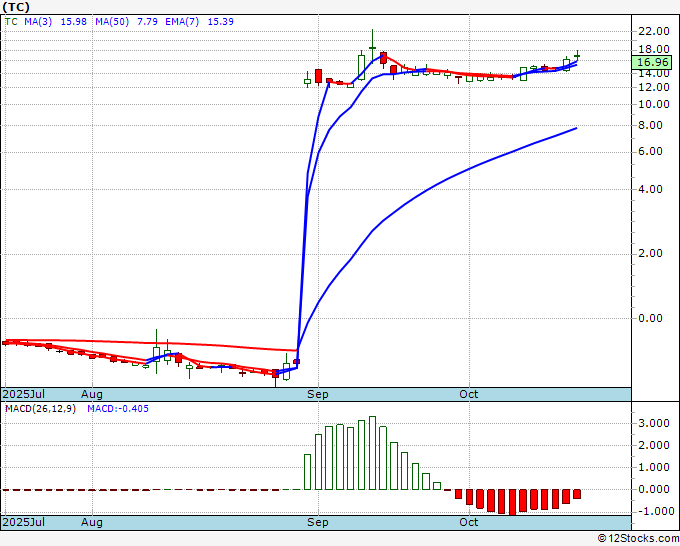
Task: Click the EMA(7) value 15.39
Action: point(221,22)
